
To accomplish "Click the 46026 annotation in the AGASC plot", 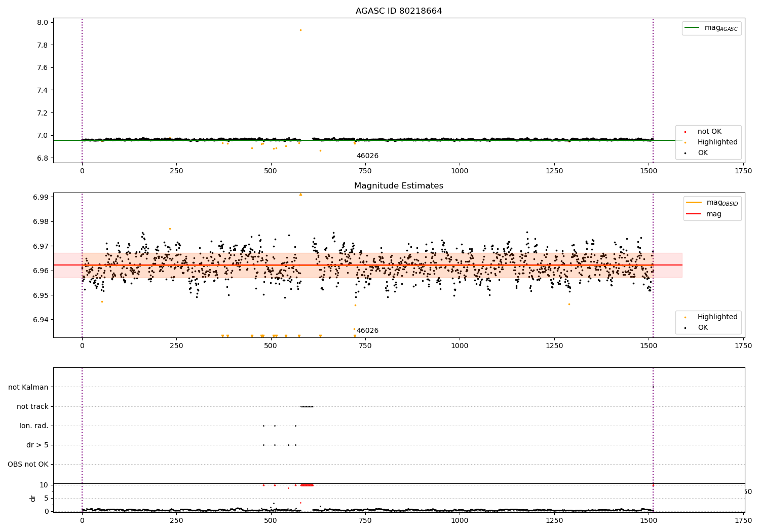I will [x=367, y=156].
